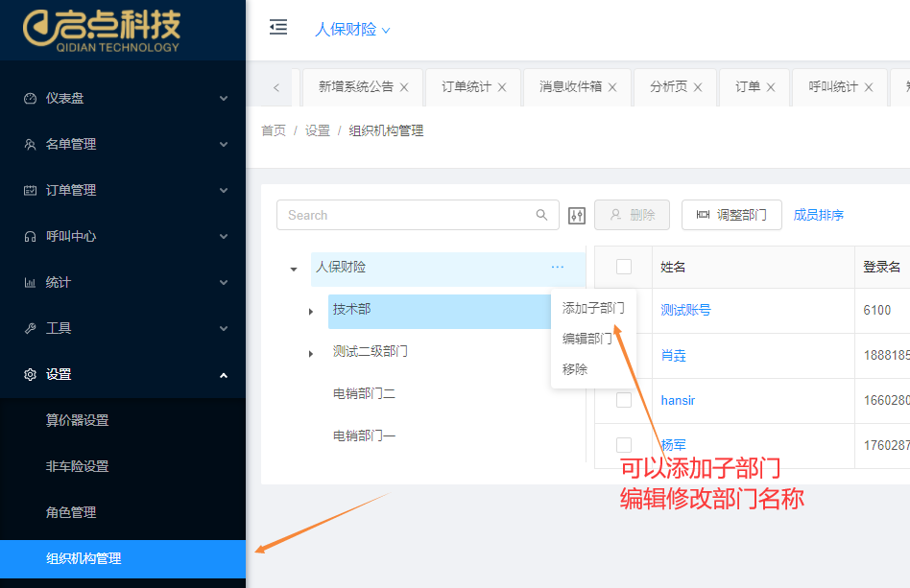Expand the 订单管理 menu chevron
This screenshot has width=910, height=588.
point(224,190)
